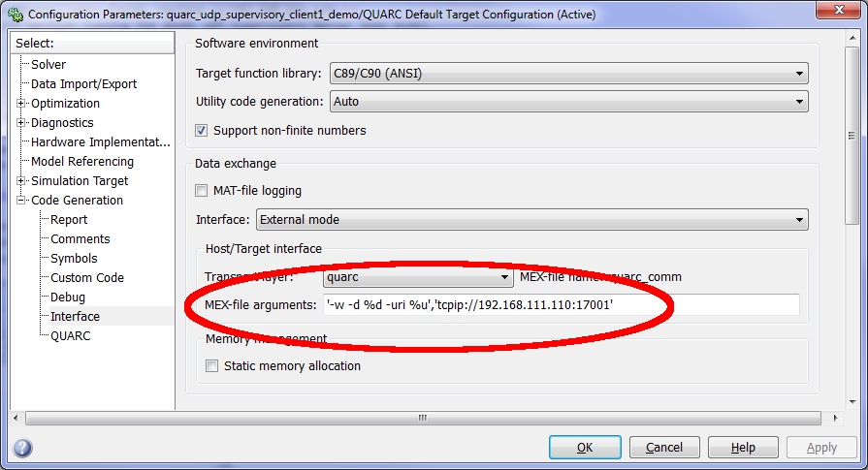Viewport: 868px width, 470px height.
Task: Select Code Generation in the tree
Action: tap(77, 201)
